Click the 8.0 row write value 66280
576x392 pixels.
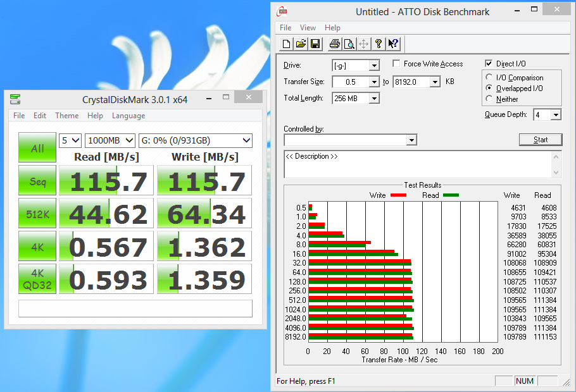click(517, 245)
